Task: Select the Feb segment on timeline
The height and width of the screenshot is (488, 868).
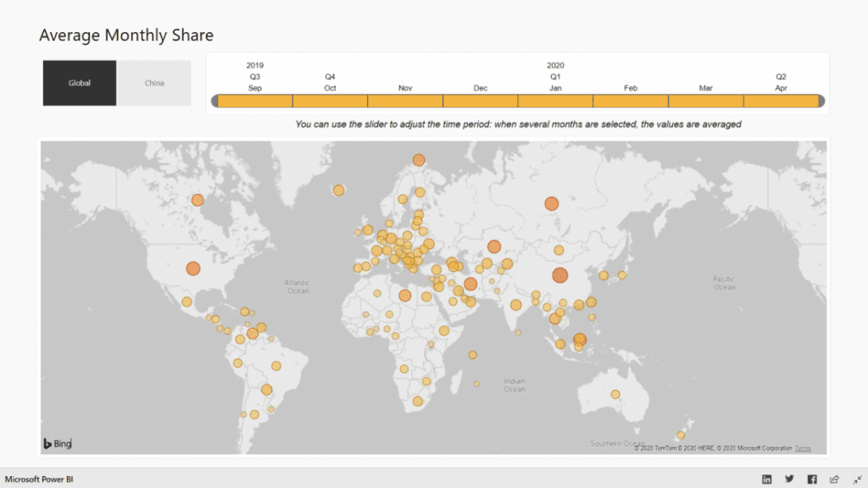Action: (x=631, y=101)
